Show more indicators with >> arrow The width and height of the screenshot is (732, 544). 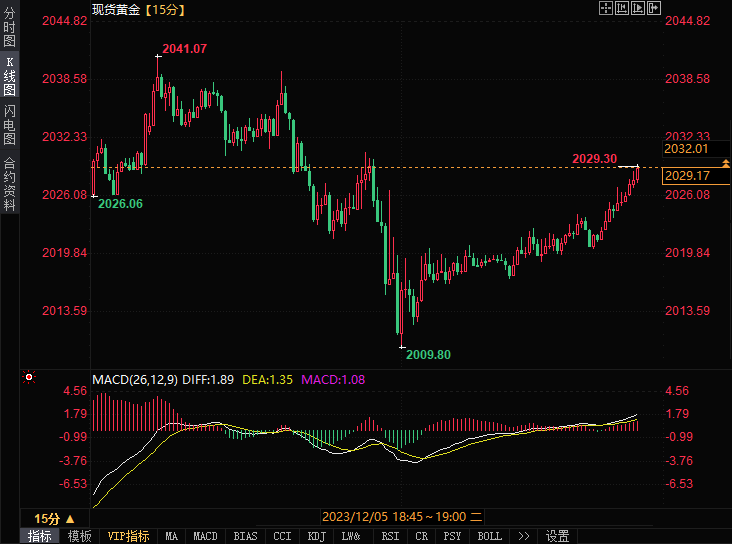[x=524, y=536]
